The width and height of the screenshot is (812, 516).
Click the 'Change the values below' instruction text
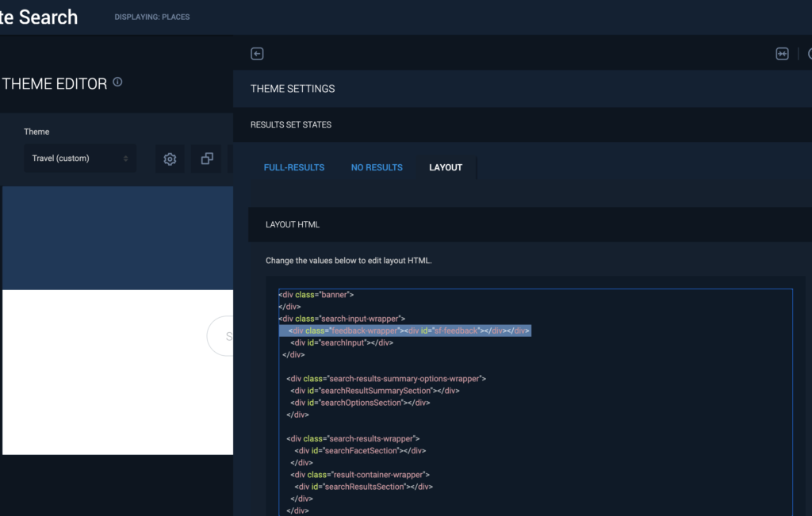pyautogui.click(x=349, y=261)
